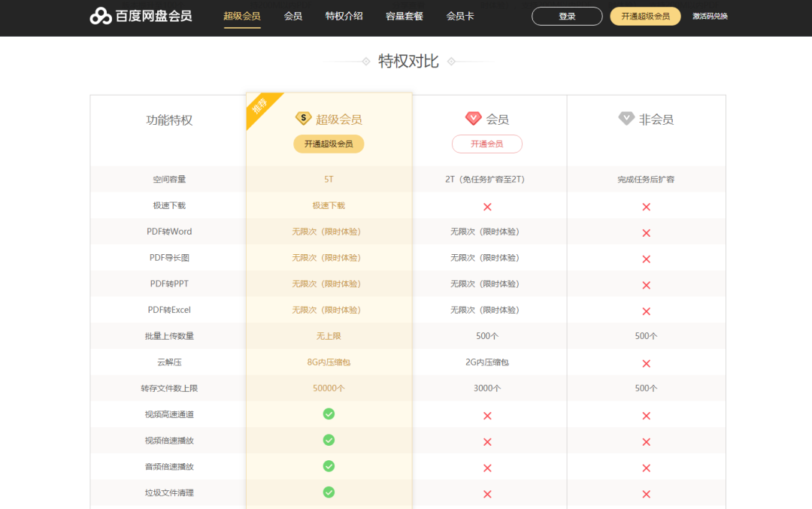Screen dimensions: 812x509
Task: Click the 开通会员 outlined button
Action: (486, 144)
